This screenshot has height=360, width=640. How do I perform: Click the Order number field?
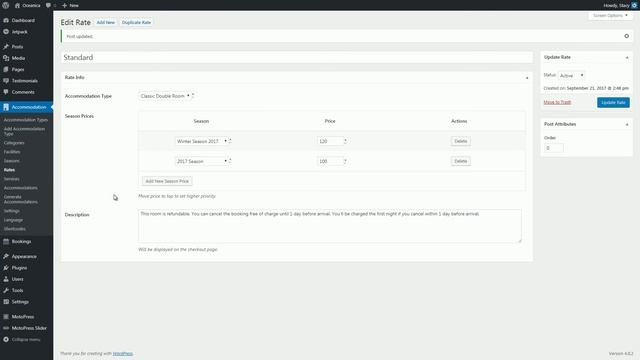tap(553, 148)
